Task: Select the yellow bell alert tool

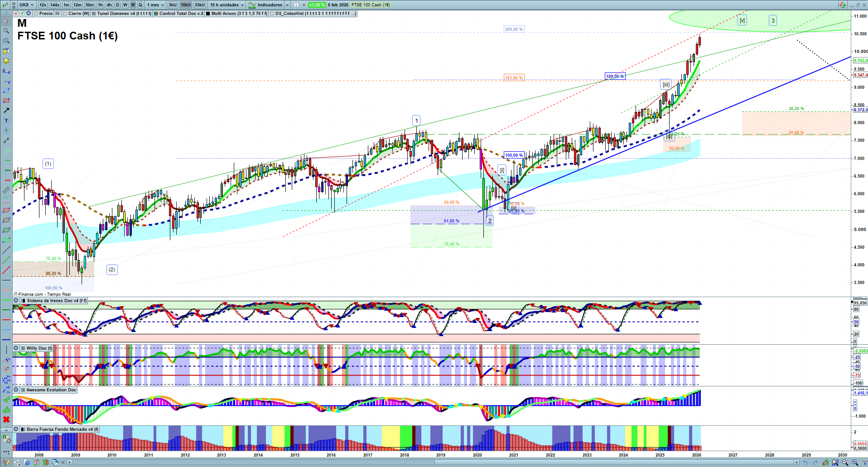Action: click(6, 61)
